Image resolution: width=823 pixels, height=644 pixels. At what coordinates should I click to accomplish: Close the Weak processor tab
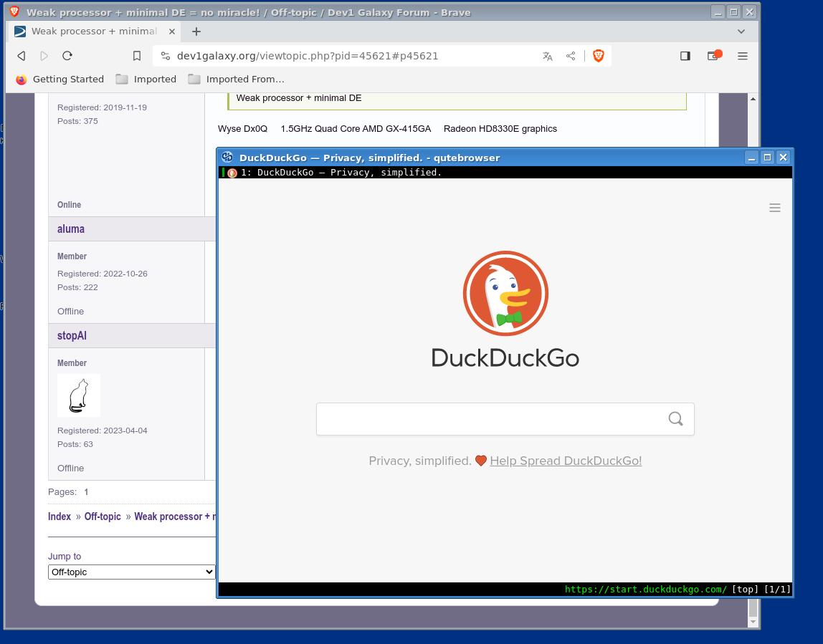click(171, 32)
